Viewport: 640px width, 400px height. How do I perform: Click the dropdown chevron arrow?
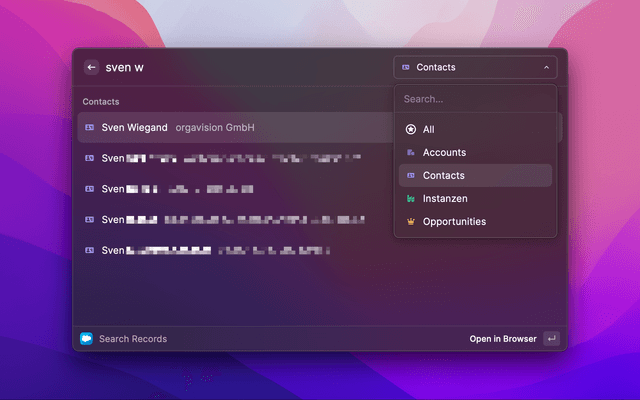coord(546,68)
